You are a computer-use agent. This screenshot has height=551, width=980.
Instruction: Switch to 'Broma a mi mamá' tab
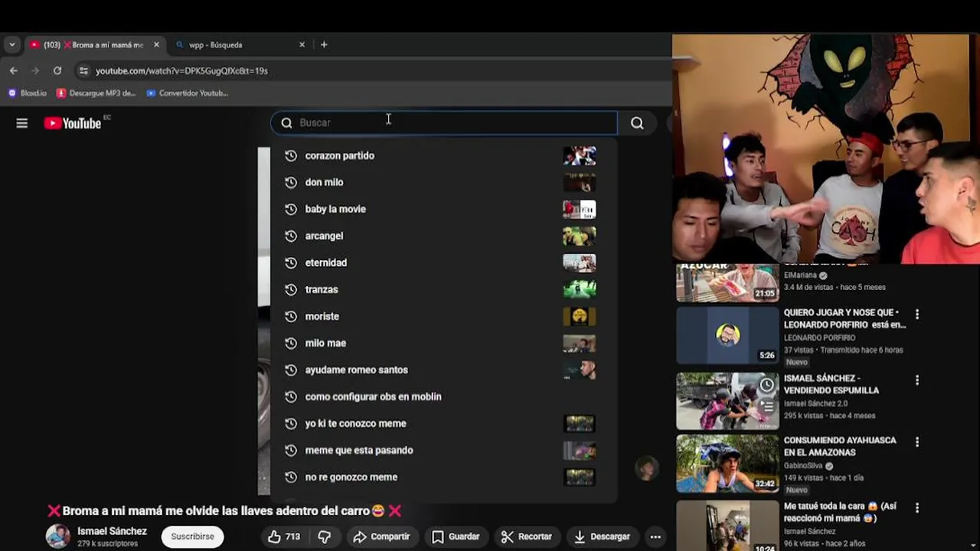[94, 44]
